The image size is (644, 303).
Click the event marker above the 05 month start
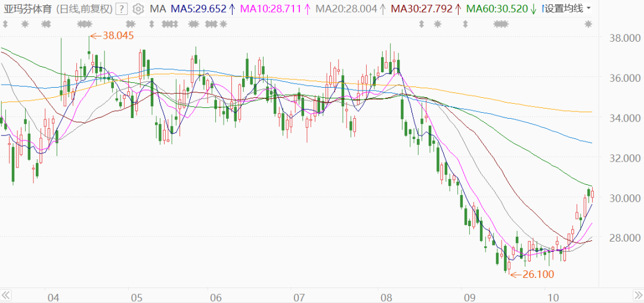131,24
